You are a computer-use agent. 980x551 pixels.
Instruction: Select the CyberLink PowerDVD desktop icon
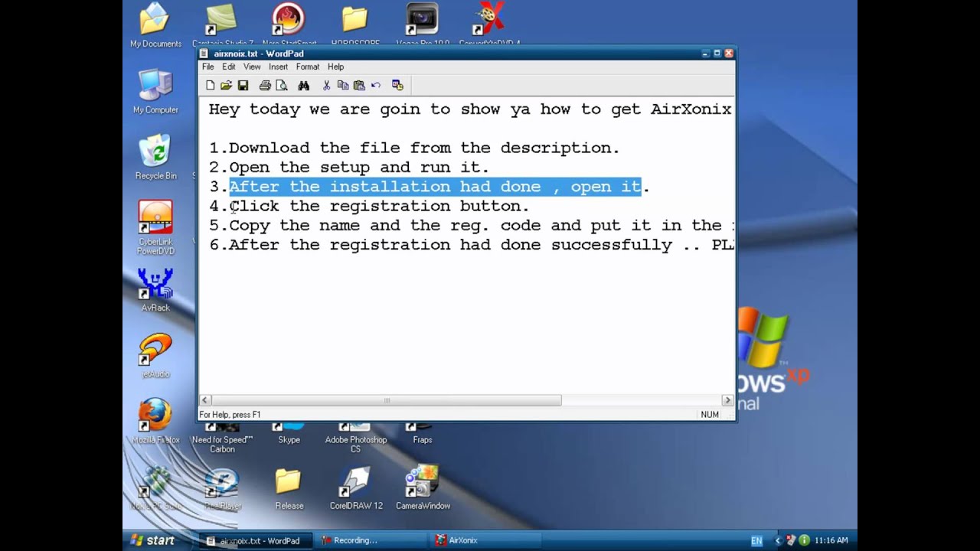(x=155, y=227)
